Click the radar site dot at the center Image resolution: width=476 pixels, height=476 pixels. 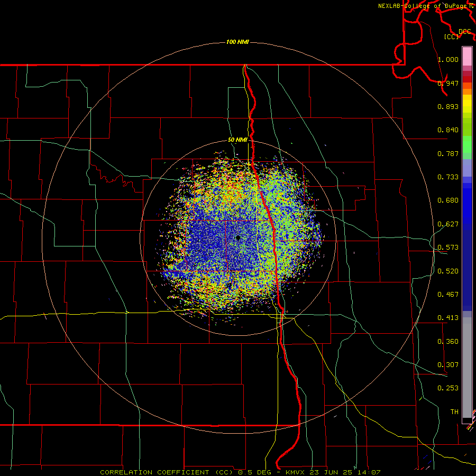click(237, 237)
